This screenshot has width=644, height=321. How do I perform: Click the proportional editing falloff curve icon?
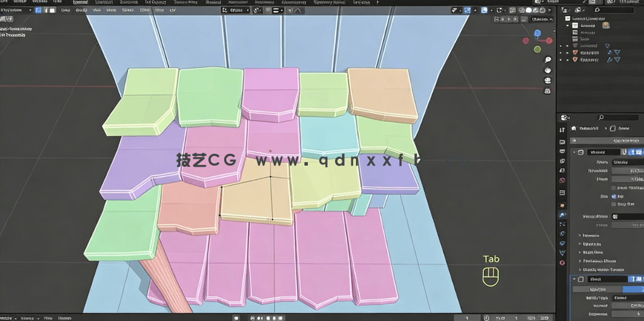click(x=297, y=10)
